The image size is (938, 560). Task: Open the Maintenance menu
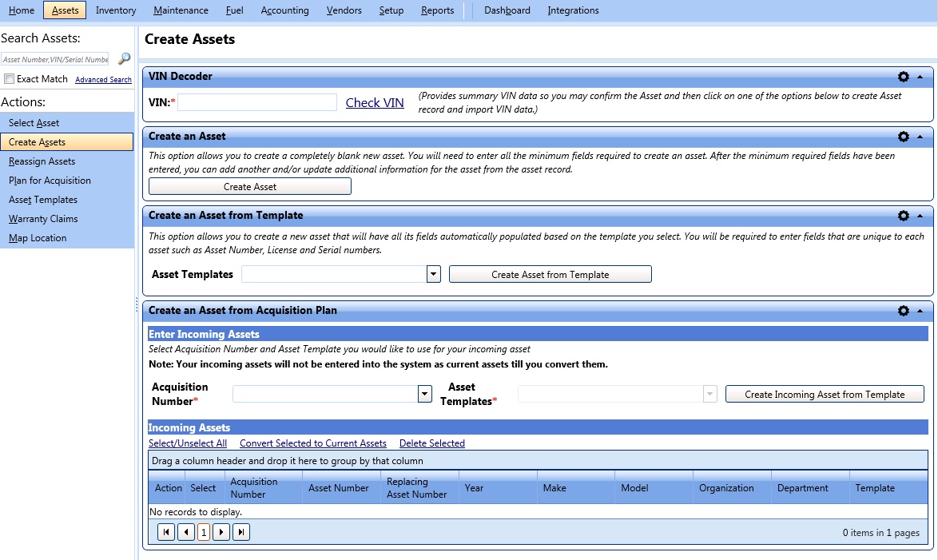point(181,10)
